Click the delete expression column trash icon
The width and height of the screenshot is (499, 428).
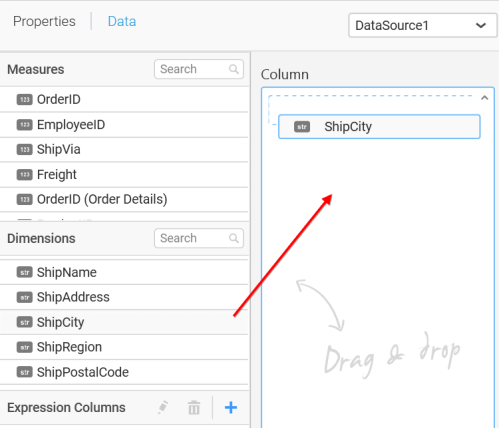(x=194, y=407)
